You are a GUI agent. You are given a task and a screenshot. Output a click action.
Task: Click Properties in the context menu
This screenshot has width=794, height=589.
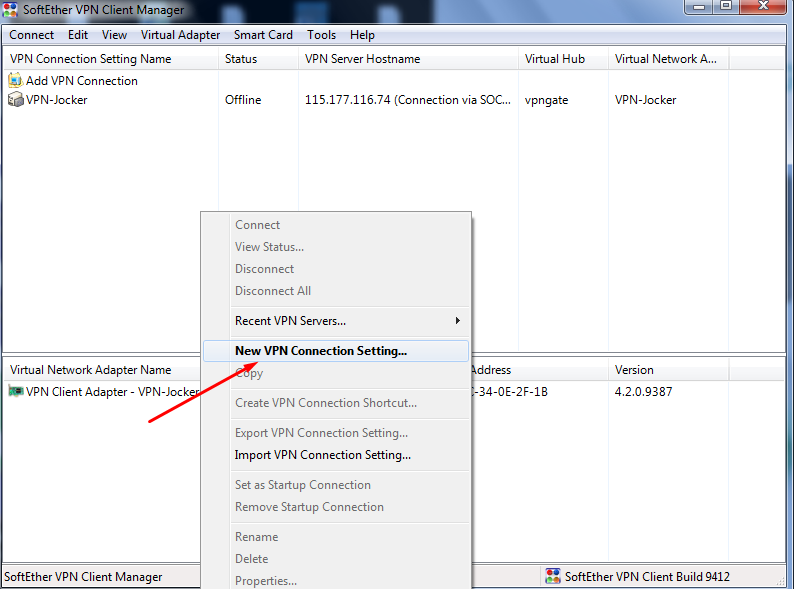coord(336,580)
